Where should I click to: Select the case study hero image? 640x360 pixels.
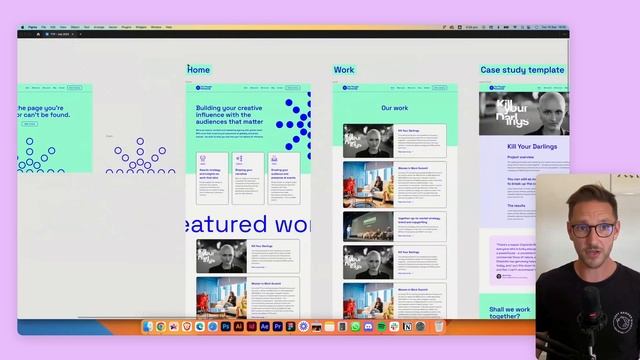524,113
